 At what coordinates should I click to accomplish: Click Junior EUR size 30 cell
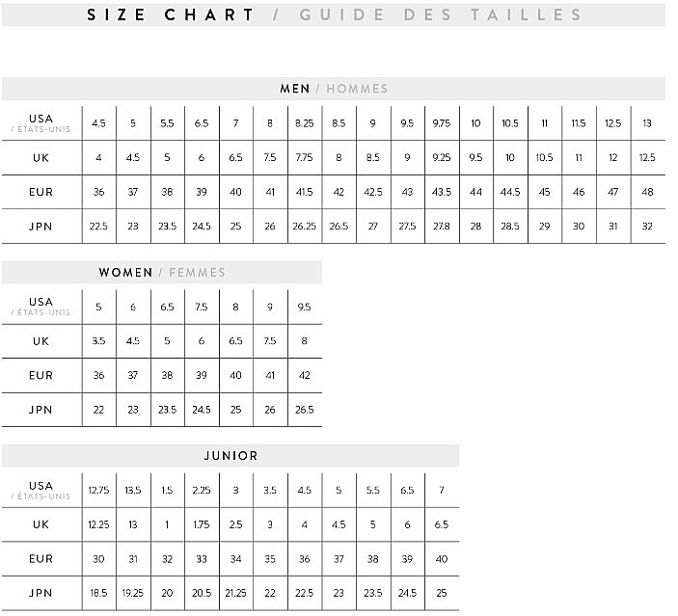(x=99, y=559)
